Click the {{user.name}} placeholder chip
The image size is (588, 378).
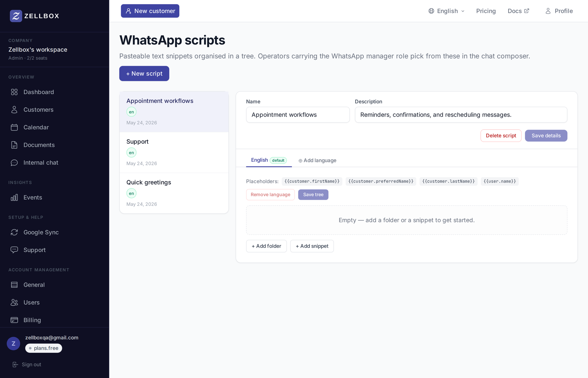pos(500,181)
